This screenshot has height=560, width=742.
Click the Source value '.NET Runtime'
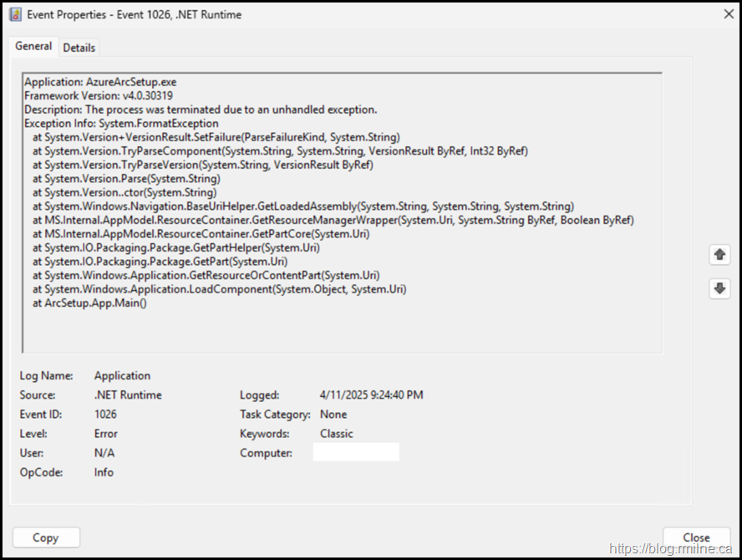click(x=128, y=395)
